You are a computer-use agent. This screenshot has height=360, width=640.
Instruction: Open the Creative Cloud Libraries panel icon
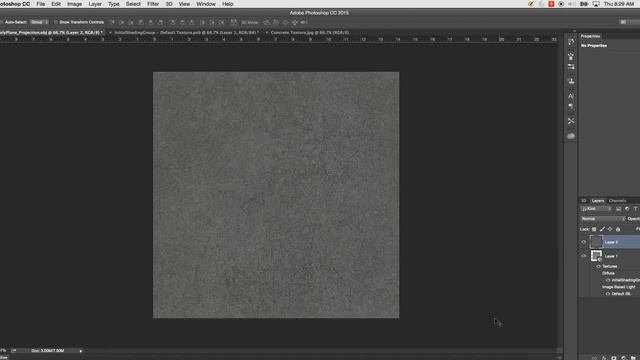(x=571, y=136)
